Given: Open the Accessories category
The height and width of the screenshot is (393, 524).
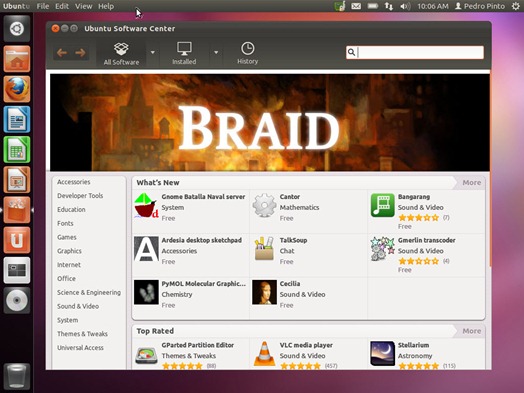Looking at the screenshot, I should pyautogui.click(x=74, y=182).
